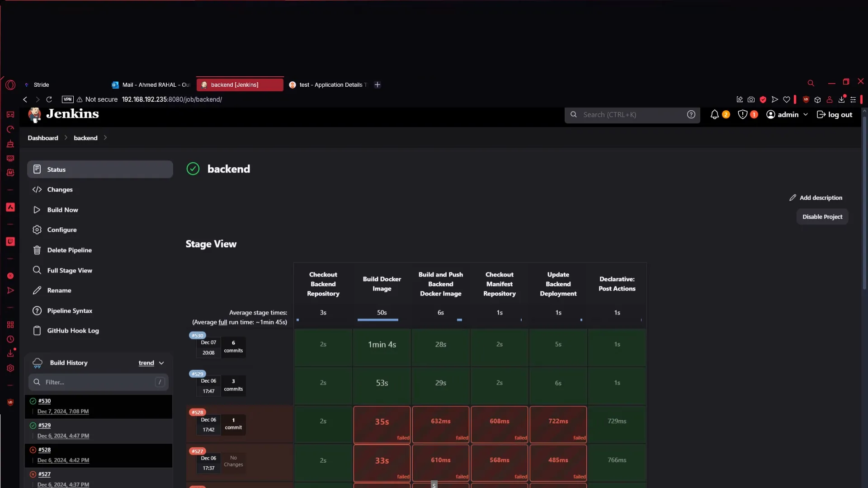Click the Delete Pipeline trash icon

click(x=37, y=250)
